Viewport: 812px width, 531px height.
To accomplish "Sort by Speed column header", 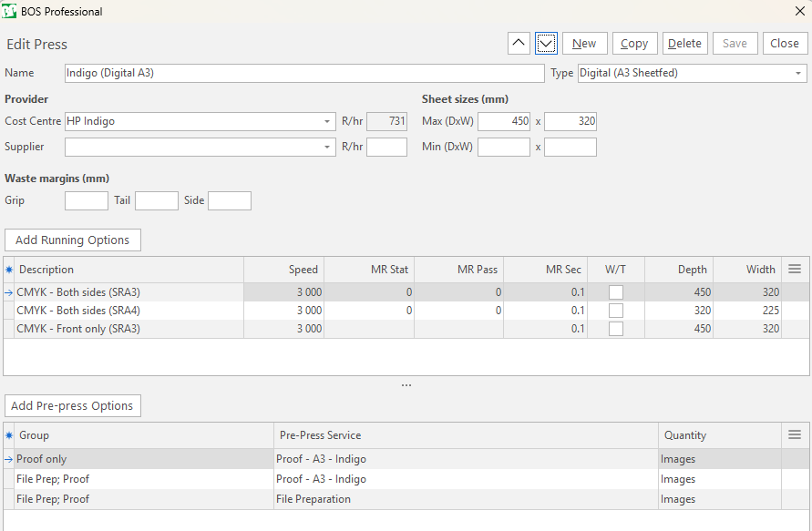I will point(283,270).
